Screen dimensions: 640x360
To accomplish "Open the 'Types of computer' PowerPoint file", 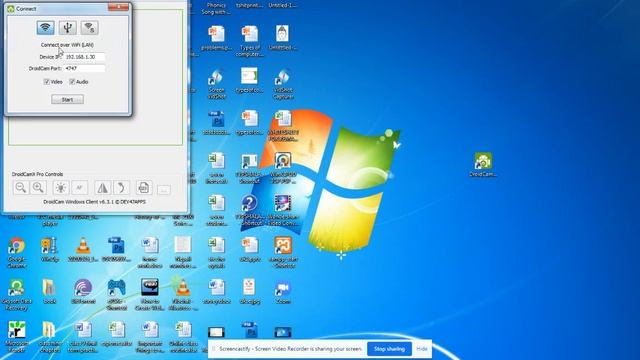I will coord(249,41).
